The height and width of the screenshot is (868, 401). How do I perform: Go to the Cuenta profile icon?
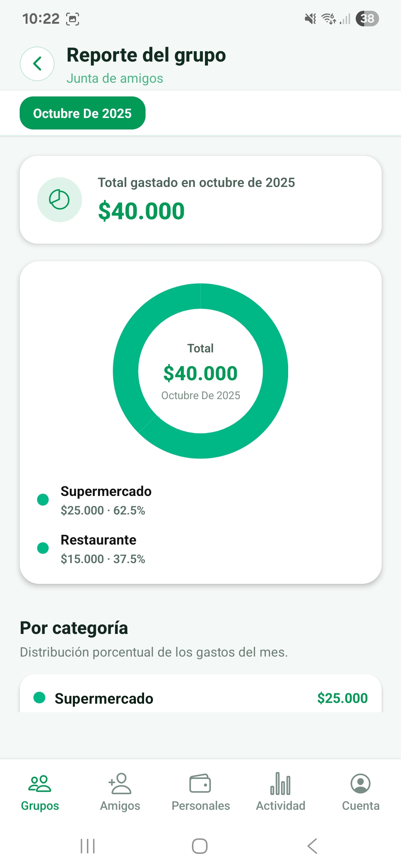[361, 784]
